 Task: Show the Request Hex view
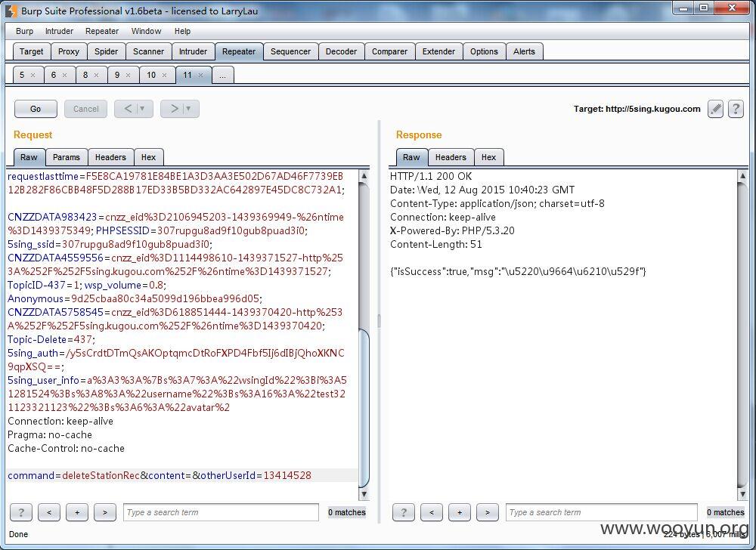(x=148, y=157)
